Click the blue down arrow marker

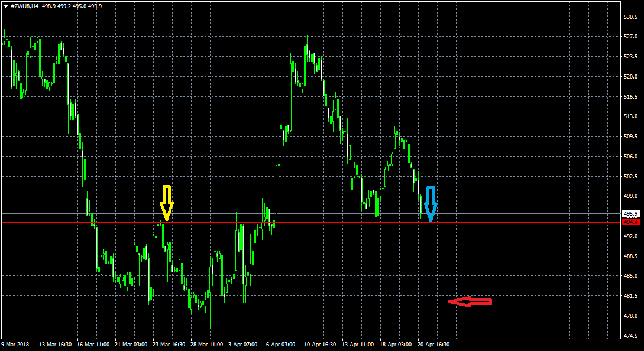431,204
